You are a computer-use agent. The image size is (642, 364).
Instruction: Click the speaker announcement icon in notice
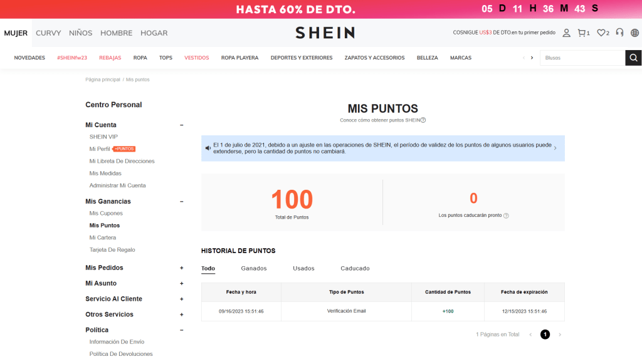click(x=208, y=148)
